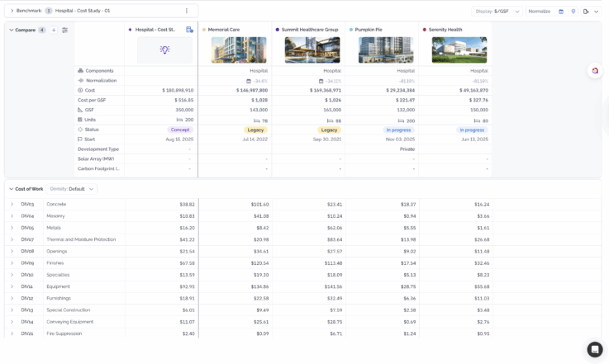Viewport: 609px width, 364px height.
Task: Click the document icon in the Hospital - Cost Study column header
Action: pyautogui.click(x=189, y=30)
